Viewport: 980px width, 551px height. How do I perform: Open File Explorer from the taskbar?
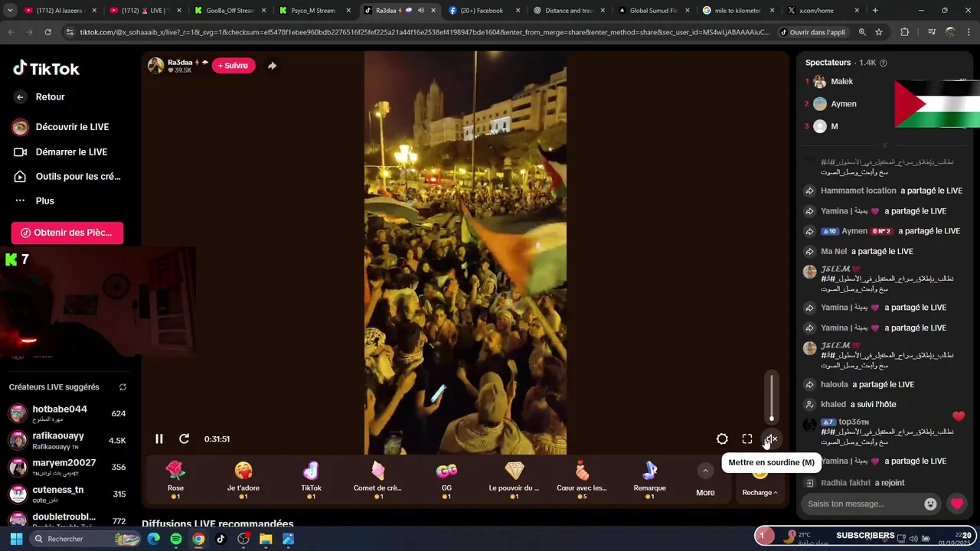(266, 539)
